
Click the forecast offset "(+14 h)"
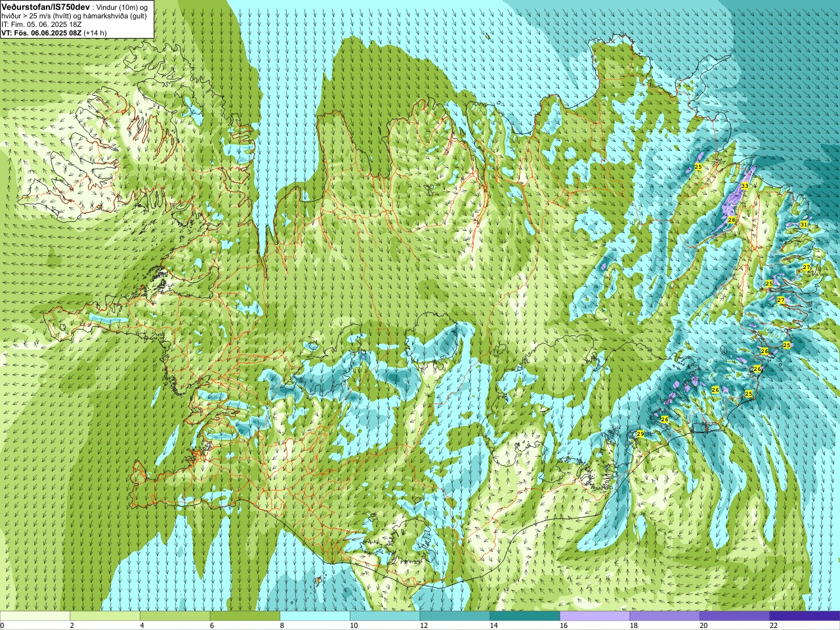pyautogui.click(x=95, y=33)
